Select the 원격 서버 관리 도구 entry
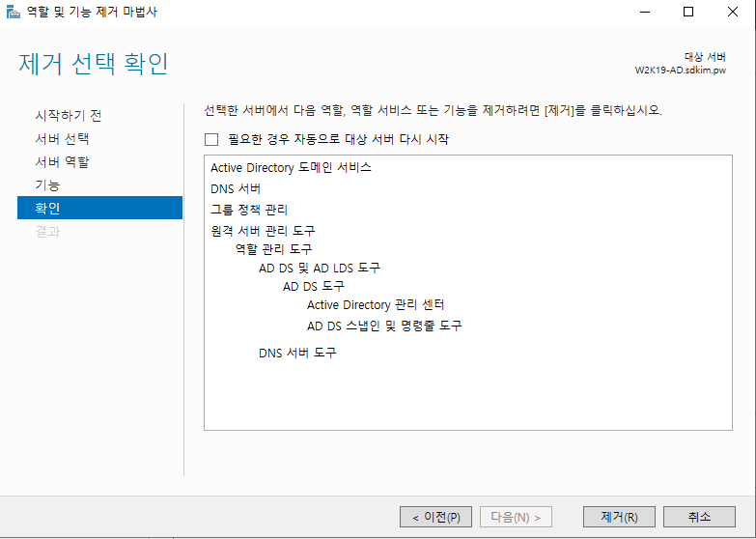 [263, 231]
